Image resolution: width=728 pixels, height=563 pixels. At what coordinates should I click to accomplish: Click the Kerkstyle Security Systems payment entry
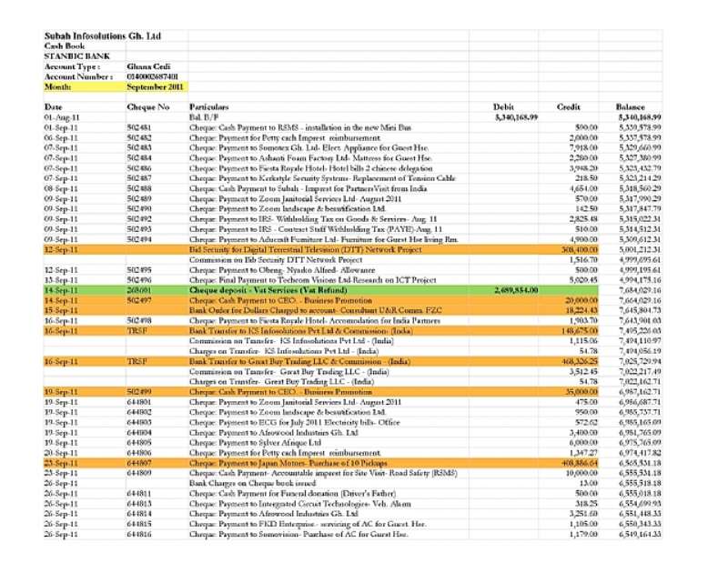point(322,178)
